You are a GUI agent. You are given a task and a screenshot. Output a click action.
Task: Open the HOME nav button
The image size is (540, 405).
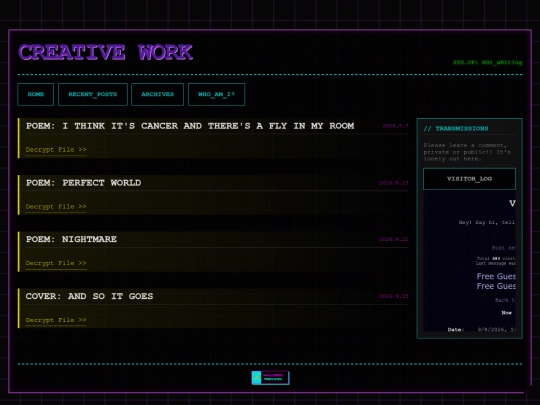tap(35, 94)
